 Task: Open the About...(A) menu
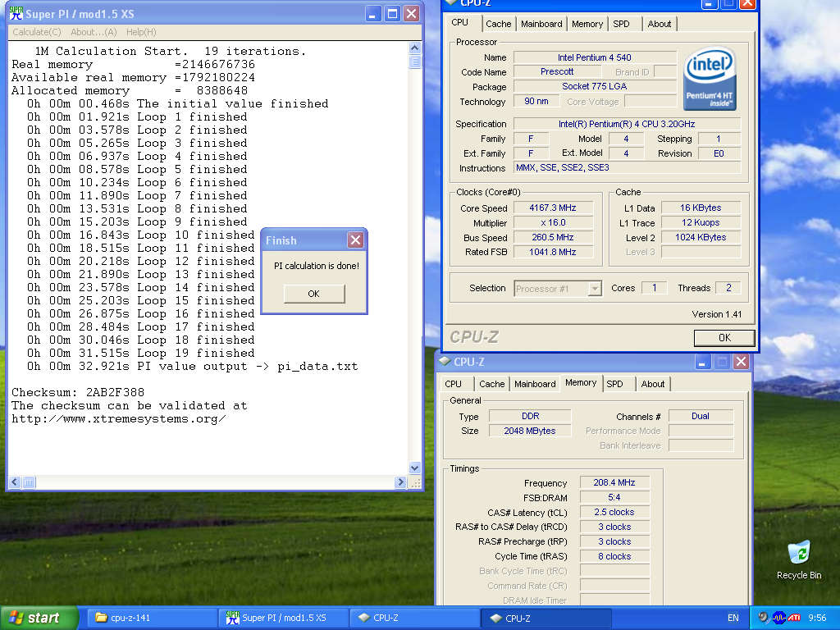click(94, 32)
